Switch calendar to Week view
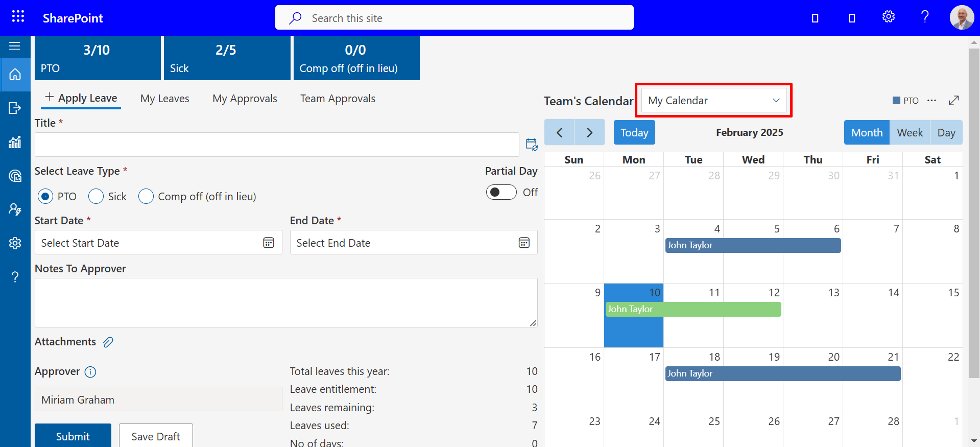Viewport: 980px width, 447px height. (x=910, y=133)
